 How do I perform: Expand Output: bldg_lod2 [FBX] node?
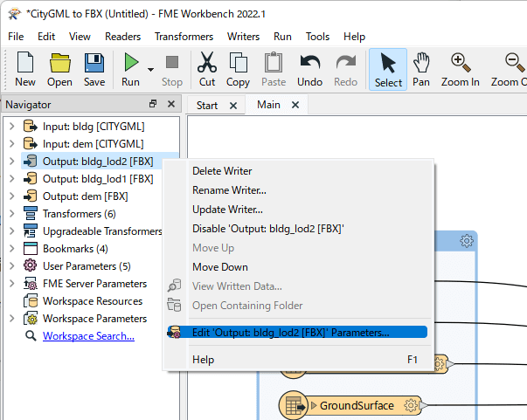coord(11,162)
